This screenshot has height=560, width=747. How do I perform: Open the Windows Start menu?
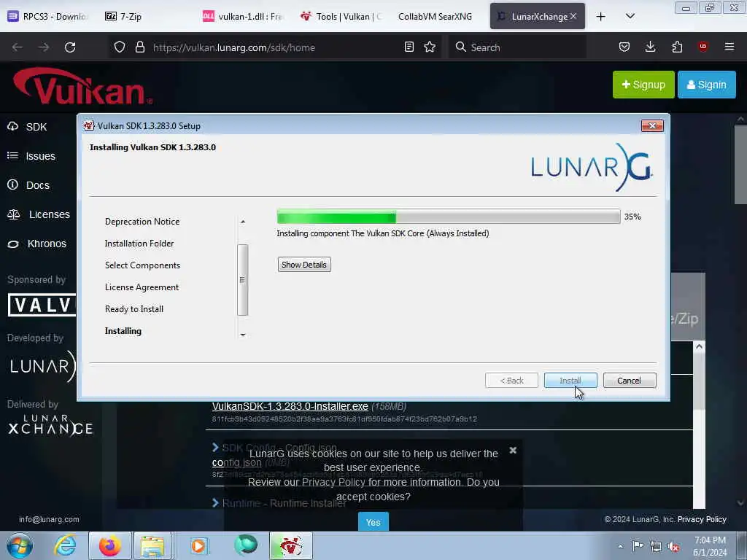tap(20, 545)
